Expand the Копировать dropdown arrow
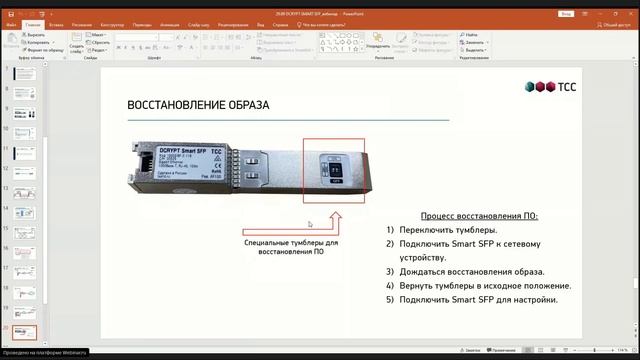 click(53, 42)
